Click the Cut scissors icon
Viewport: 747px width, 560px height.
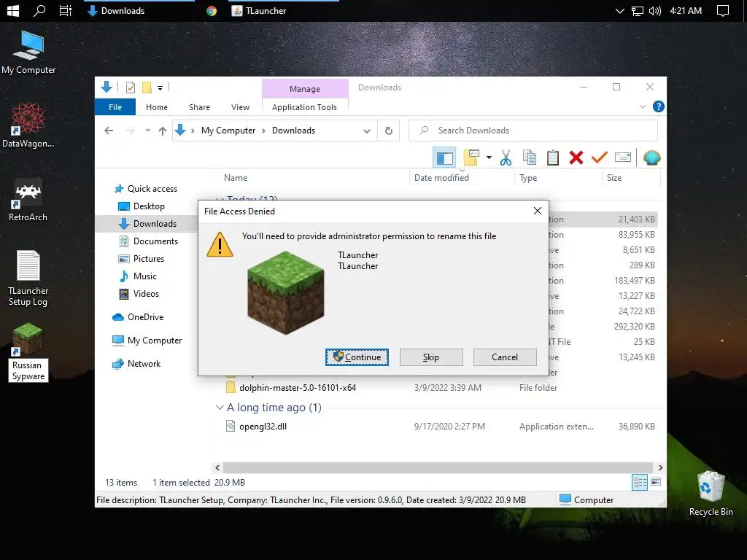click(506, 157)
